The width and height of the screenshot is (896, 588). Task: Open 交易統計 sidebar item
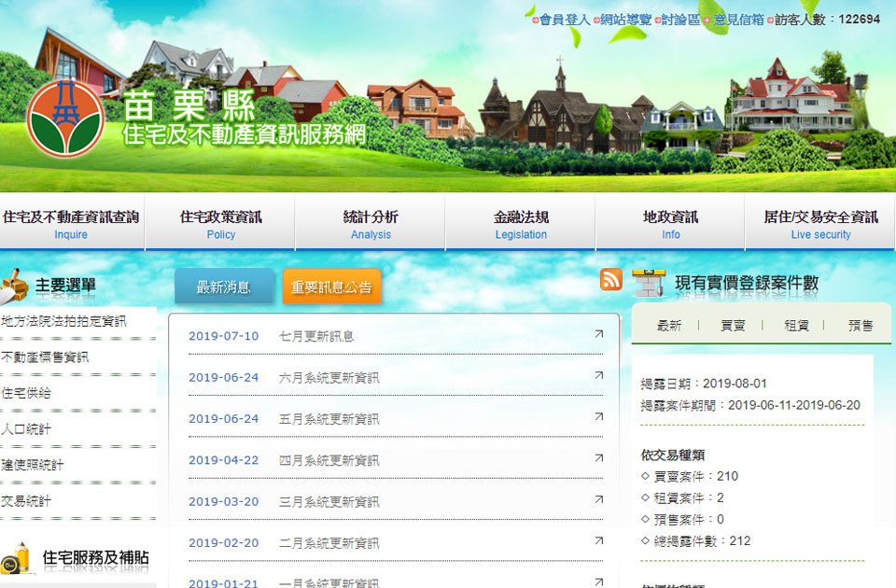26,501
